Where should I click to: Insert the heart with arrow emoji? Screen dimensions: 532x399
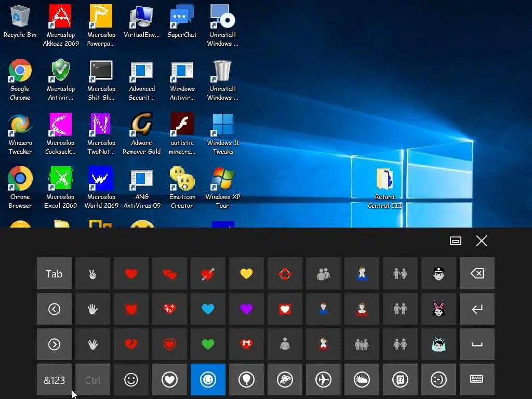click(x=208, y=273)
